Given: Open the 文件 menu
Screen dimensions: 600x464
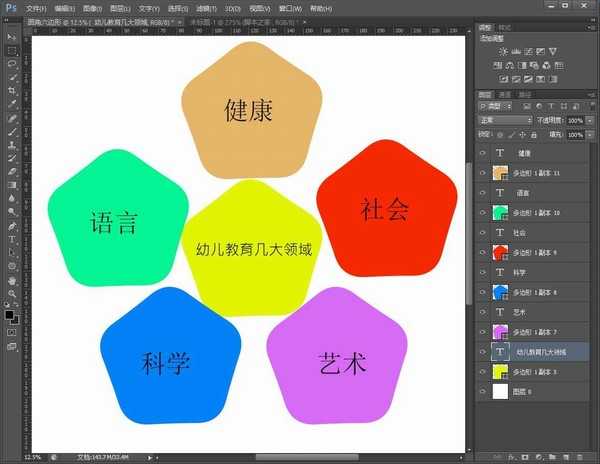Looking at the screenshot, I should pos(35,7).
